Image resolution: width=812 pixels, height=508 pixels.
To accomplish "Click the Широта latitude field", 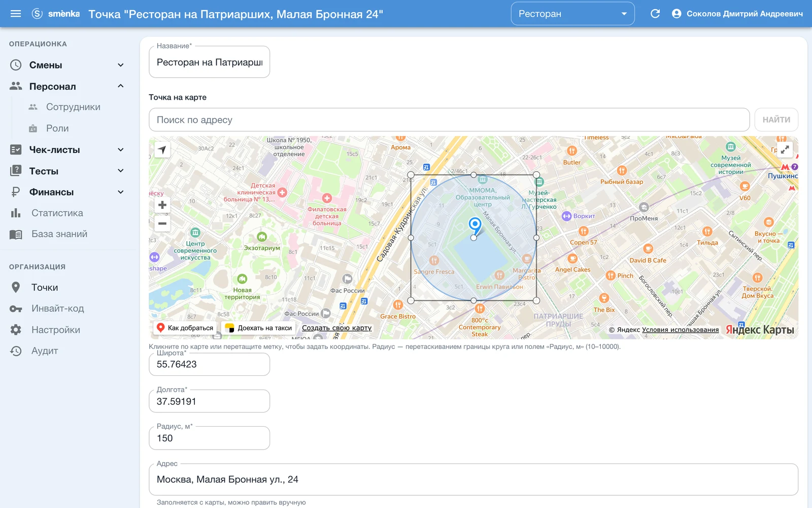I will (209, 364).
